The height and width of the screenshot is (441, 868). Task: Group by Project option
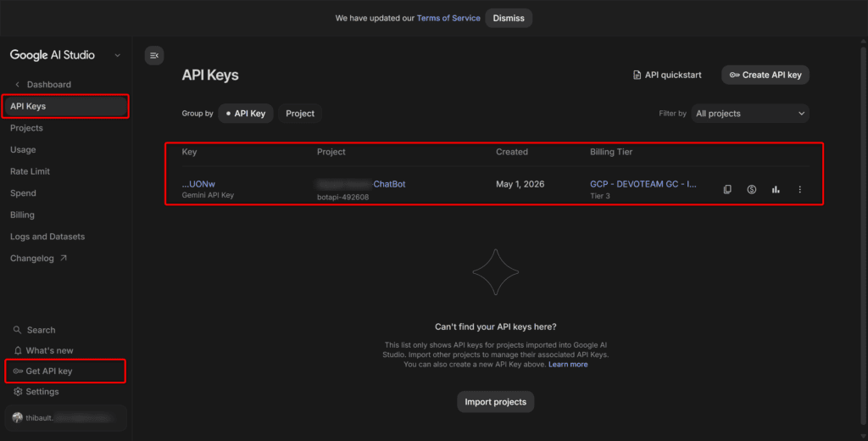300,114
